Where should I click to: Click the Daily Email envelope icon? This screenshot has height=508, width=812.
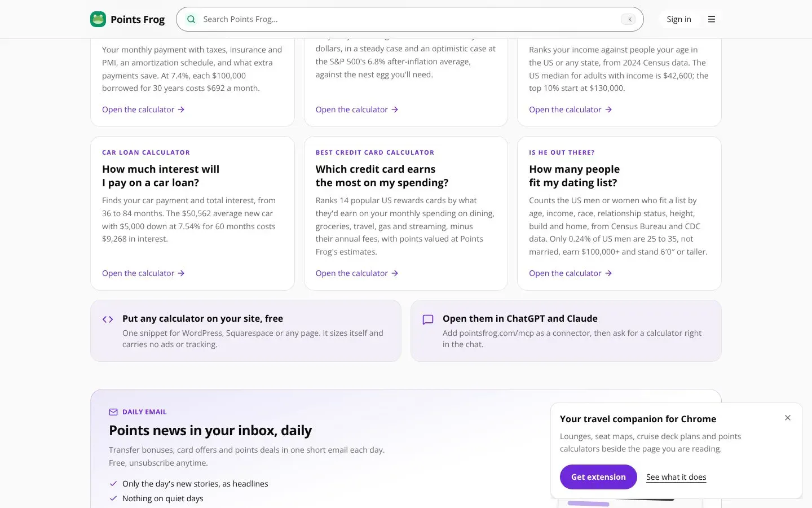113,412
